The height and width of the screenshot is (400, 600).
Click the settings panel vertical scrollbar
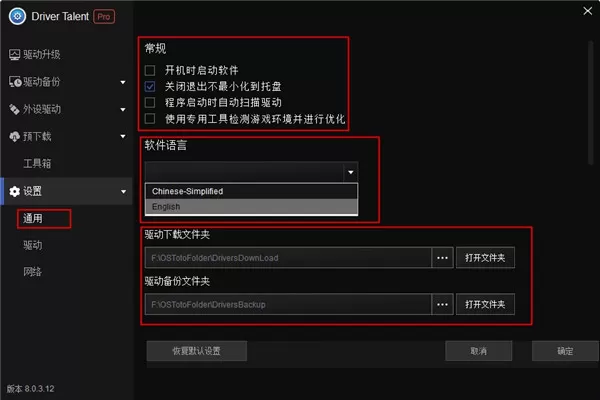(591, 103)
